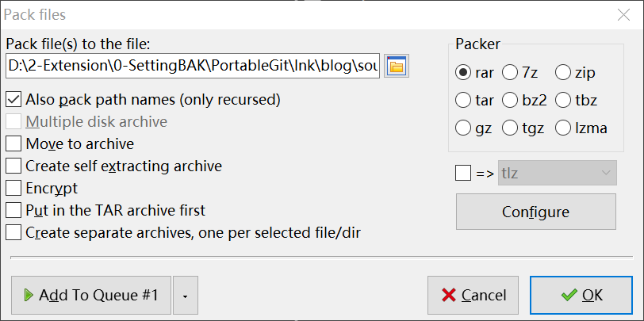This screenshot has width=644, height=321.
Task: Close the Pack files dialog
Action: coord(624,14)
